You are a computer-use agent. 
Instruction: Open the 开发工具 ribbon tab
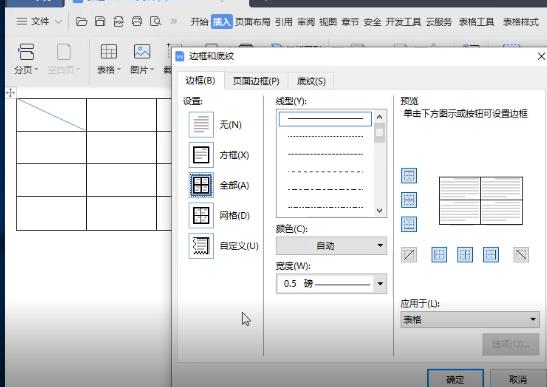tap(403, 22)
